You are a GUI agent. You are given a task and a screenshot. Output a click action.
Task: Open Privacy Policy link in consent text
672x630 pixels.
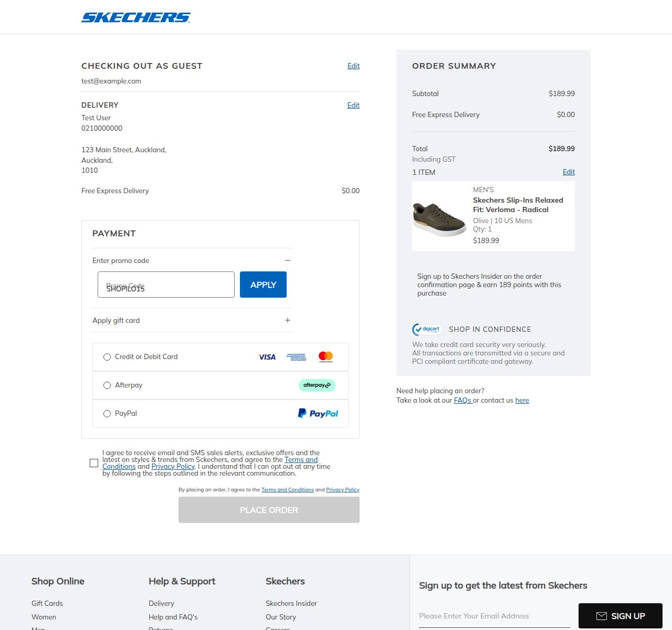pyautogui.click(x=173, y=466)
